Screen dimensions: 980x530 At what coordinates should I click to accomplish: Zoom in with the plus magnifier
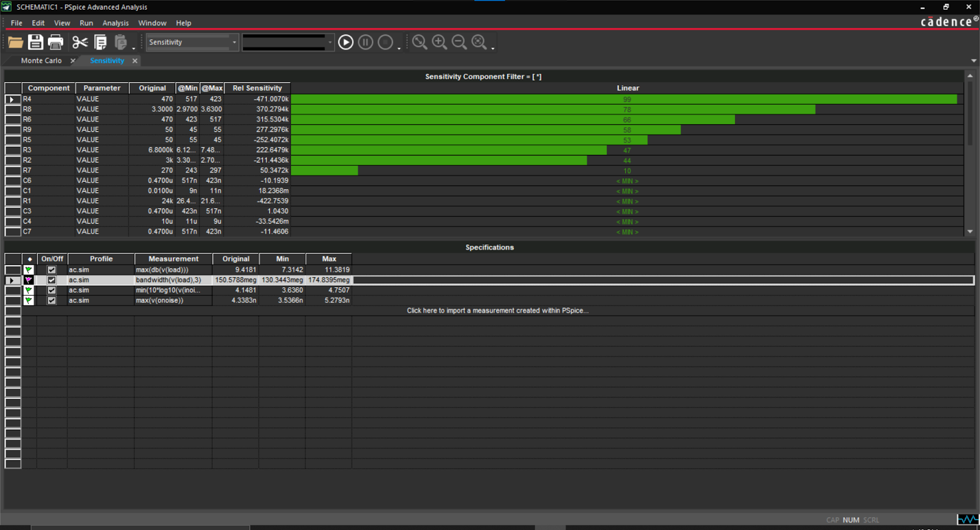tap(439, 42)
